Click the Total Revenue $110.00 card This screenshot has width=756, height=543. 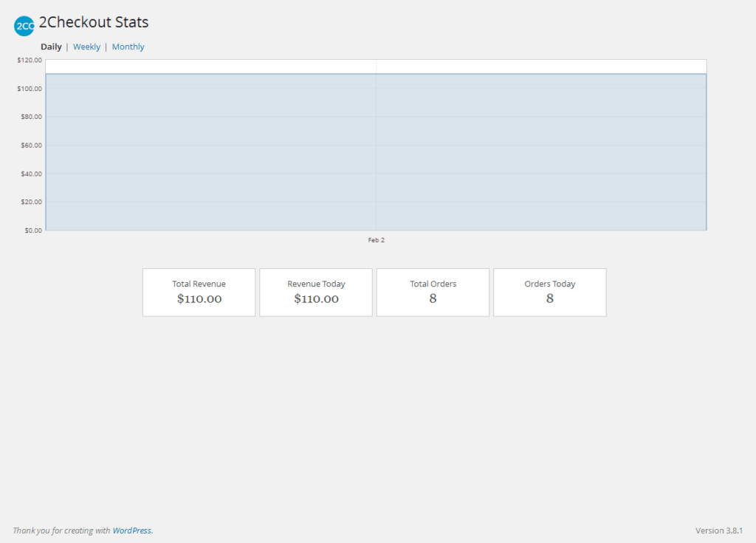coord(199,293)
